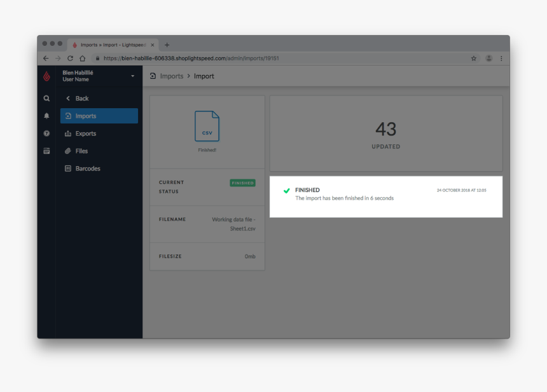Open notifications bell icon
Image resolution: width=547 pixels, height=392 pixels.
coord(46,116)
